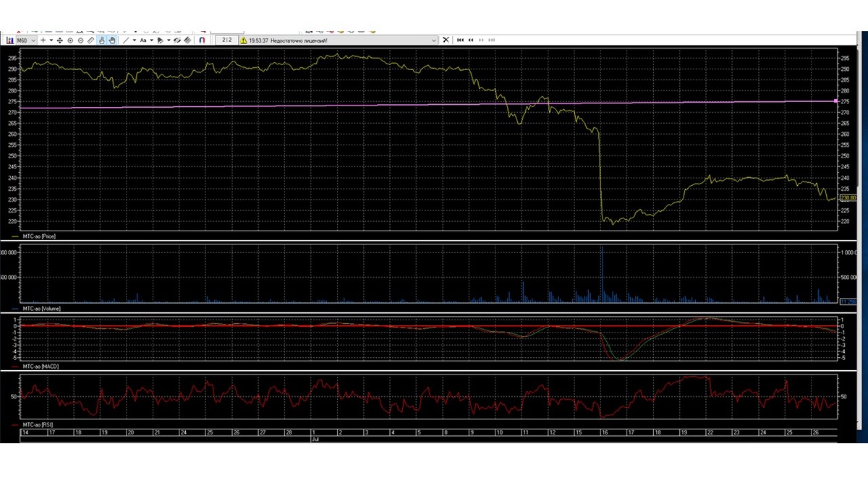868x488 pixels.
Task: Click the Jul month label on time axis
Action: [x=315, y=439]
